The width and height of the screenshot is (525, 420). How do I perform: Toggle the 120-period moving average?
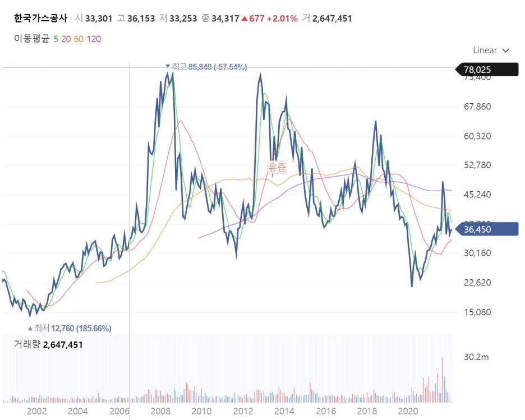coord(94,39)
